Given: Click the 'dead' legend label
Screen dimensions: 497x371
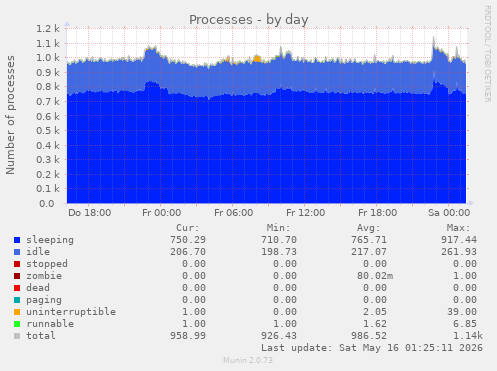Looking at the screenshot, I should tap(38, 288).
